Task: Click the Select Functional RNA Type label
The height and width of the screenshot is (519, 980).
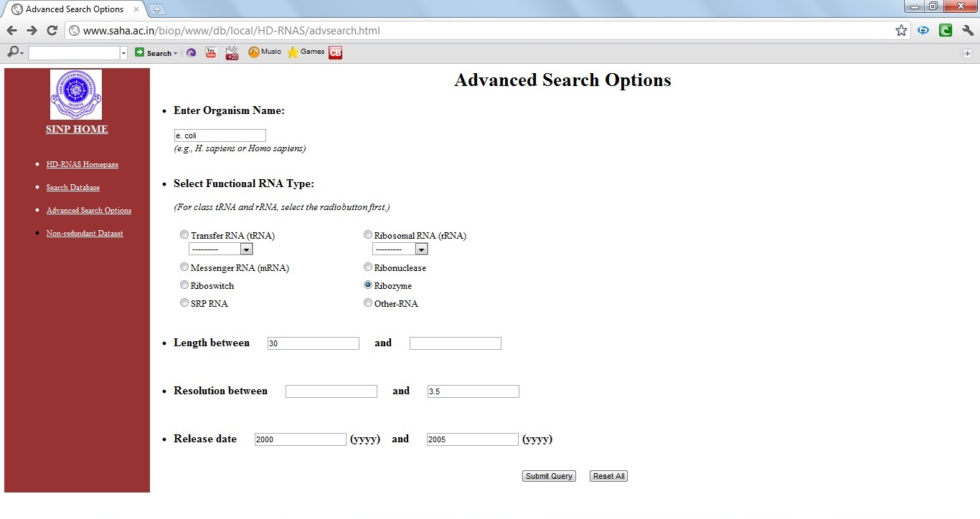Action: pos(244,184)
